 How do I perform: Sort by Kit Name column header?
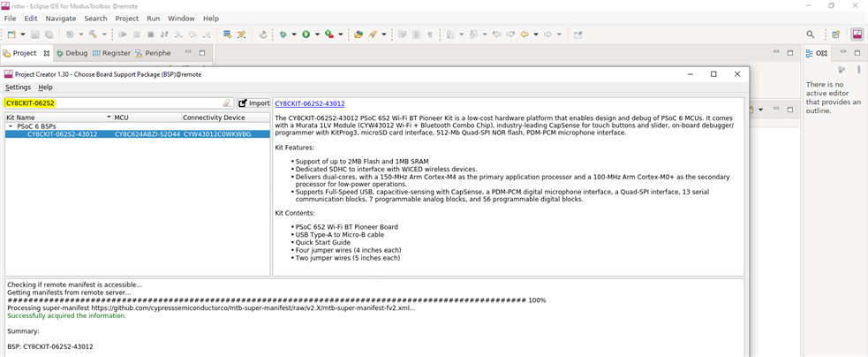click(58, 118)
